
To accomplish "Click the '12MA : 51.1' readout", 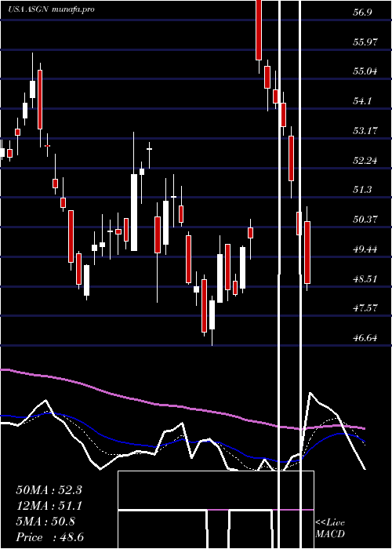I will click(49, 506).
